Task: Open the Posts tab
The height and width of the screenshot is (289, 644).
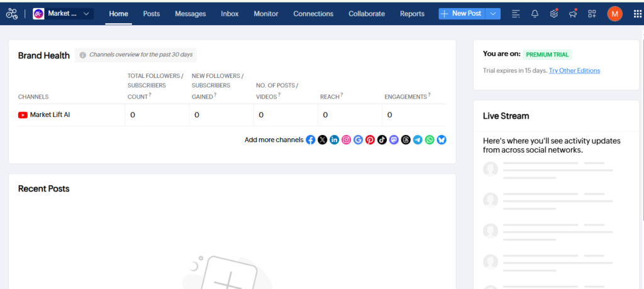Action: pos(152,14)
